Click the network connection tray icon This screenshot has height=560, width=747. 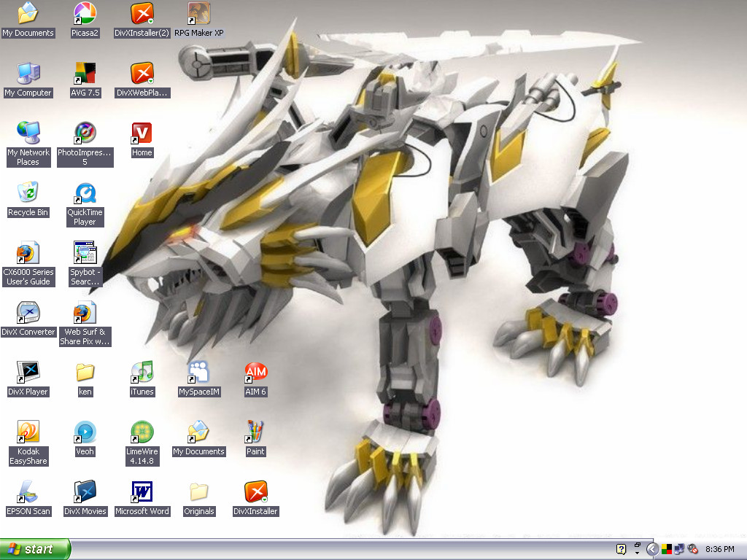click(679, 549)
